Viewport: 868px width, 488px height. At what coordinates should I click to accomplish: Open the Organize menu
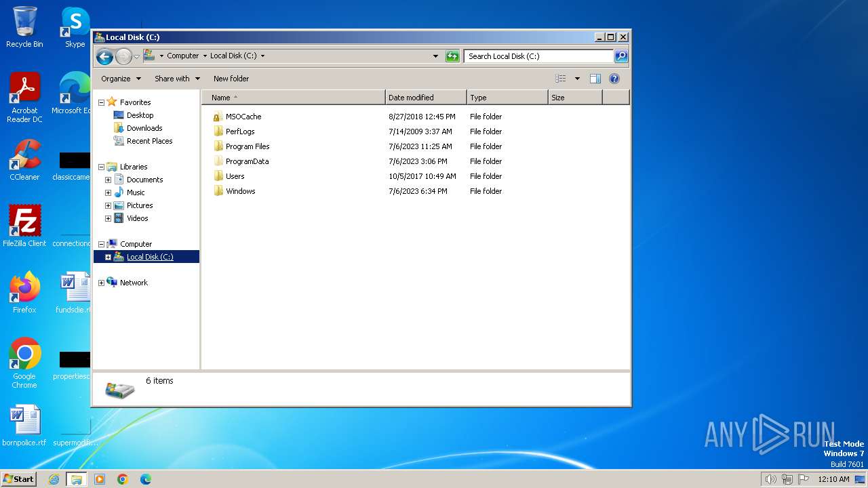tap(121, 79)
